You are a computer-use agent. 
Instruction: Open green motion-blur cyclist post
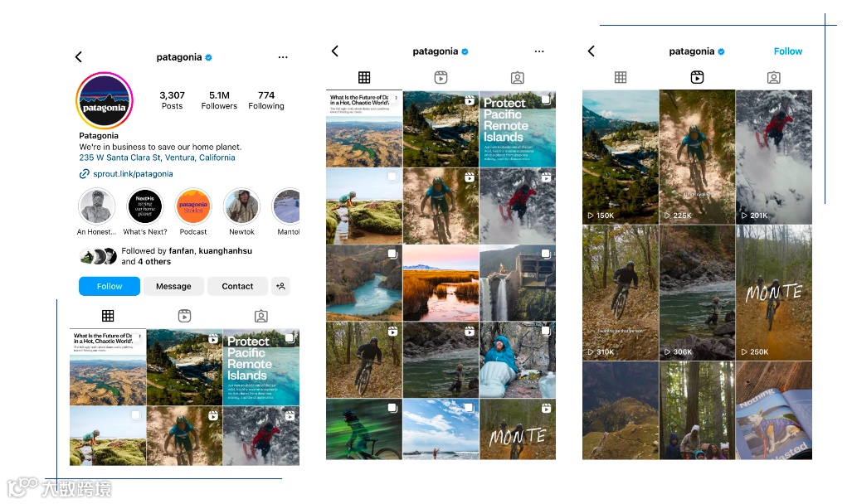tap(364, 429)
